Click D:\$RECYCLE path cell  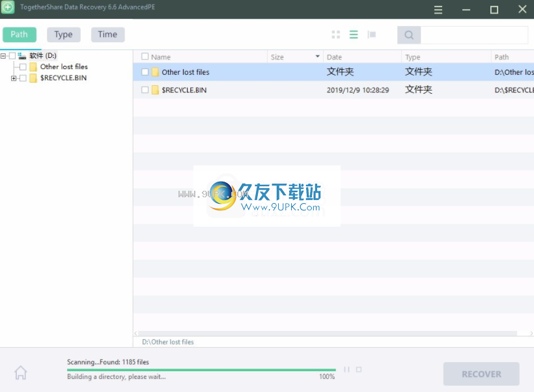coord(514,90)
